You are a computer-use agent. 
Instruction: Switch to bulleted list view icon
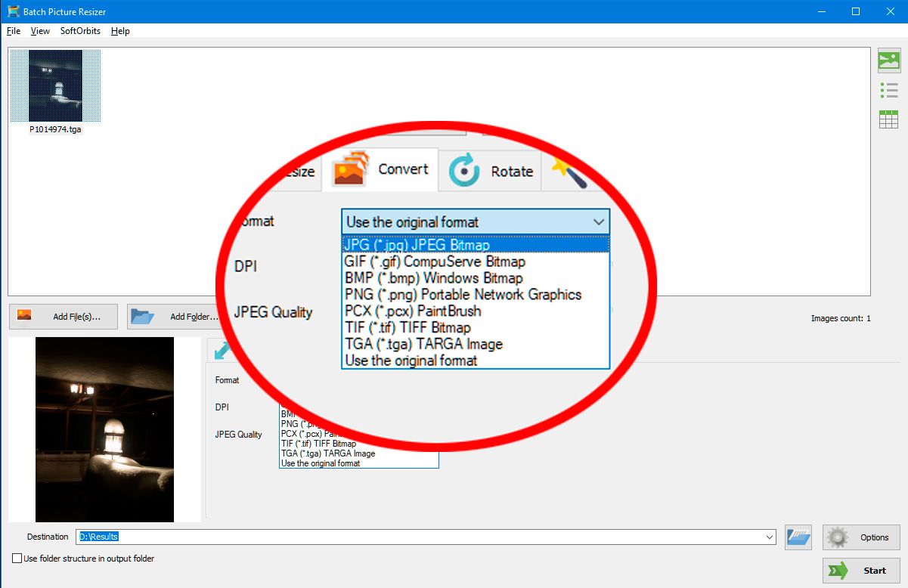888,91
